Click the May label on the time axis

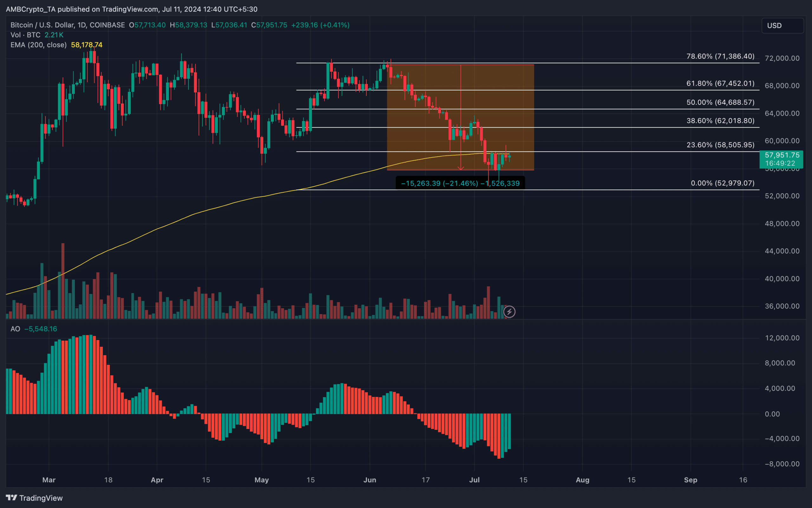pos(262,480)
